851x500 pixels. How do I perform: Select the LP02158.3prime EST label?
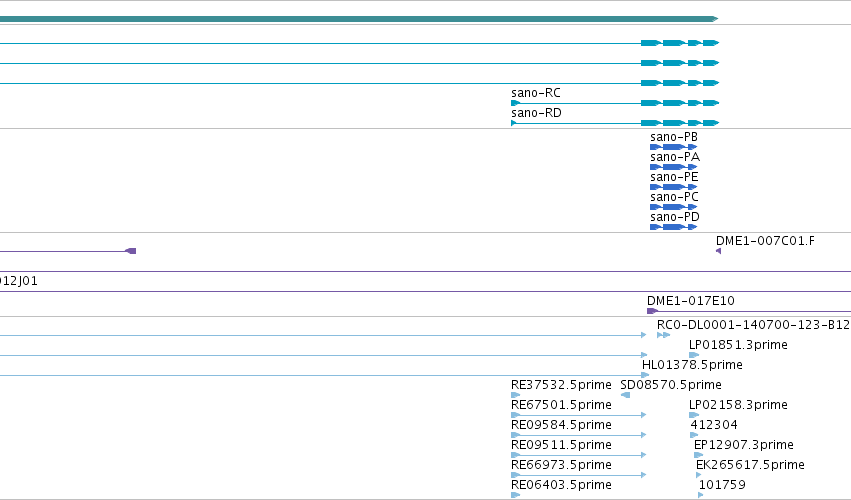point(738,405)
